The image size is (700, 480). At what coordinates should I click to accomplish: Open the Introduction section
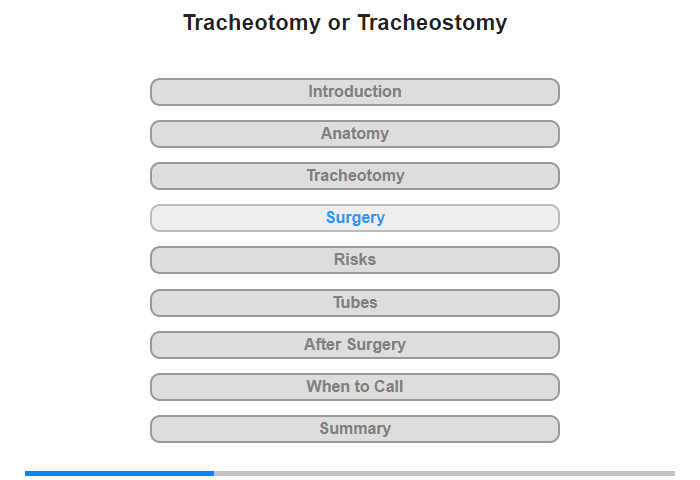click(355, 92)
